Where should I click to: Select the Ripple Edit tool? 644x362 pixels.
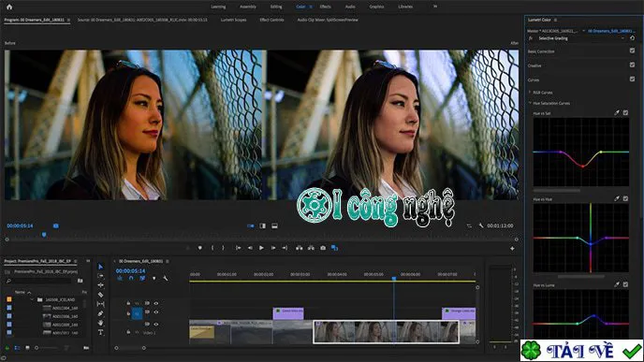[101, 285]
